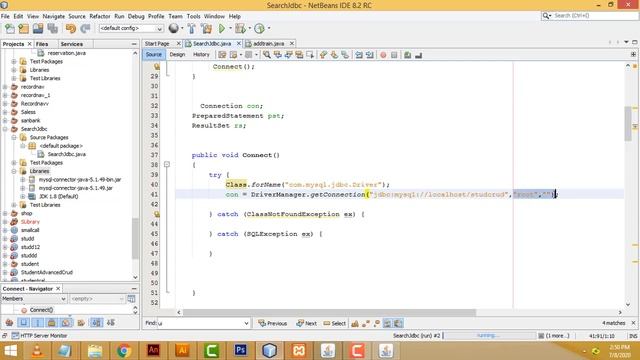
Task: Click the Shift Line Right icon
Action: [369, 55]
